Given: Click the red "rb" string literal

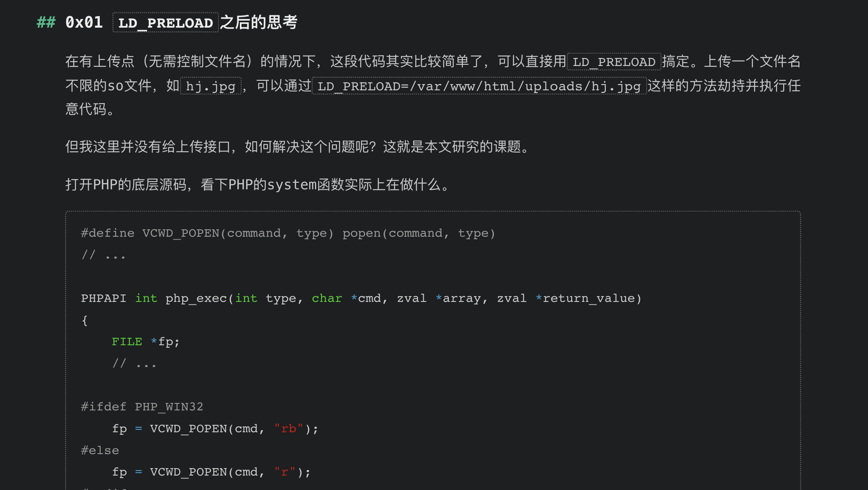Looking at the screenshot, I should pyautogui.click(x=289, y=429).
